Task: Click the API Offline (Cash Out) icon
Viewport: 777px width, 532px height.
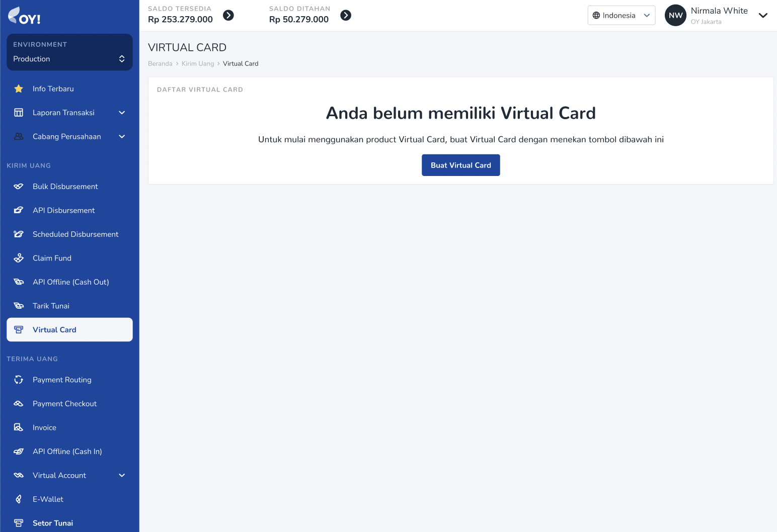Action: [x=19, y=282]
